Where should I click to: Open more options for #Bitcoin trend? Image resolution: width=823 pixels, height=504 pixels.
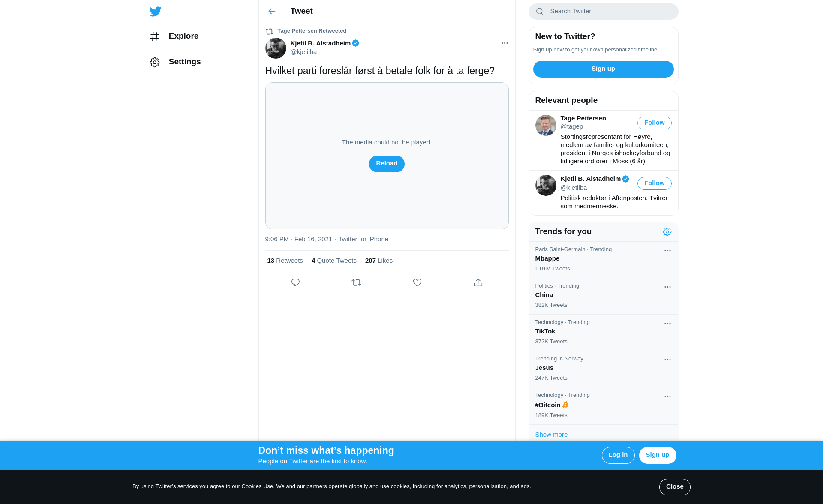coord(667,396)
